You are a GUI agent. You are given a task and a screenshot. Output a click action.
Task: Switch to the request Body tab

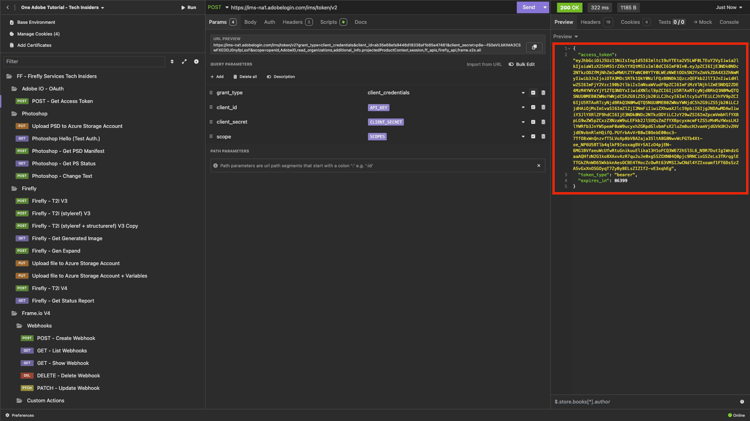pyautogui.click(x=250, y=22)
